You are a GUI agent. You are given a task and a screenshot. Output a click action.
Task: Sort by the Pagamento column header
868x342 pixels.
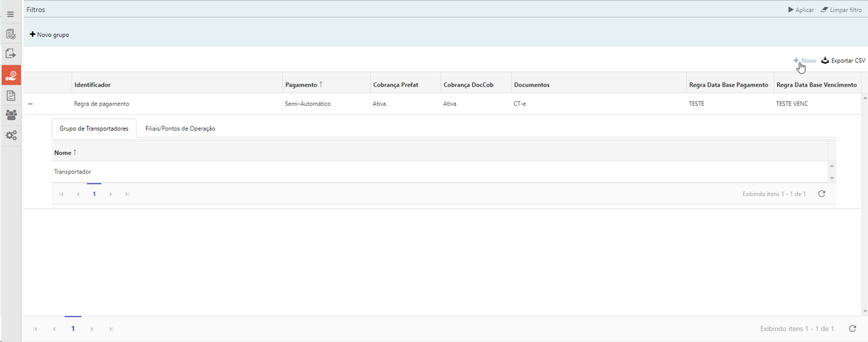pos(301,85)
